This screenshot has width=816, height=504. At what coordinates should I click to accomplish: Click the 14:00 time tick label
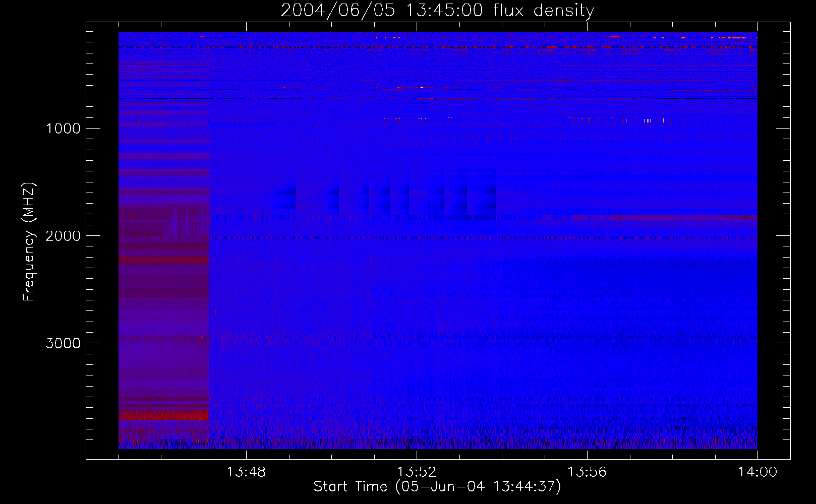(x=757, y=472)
